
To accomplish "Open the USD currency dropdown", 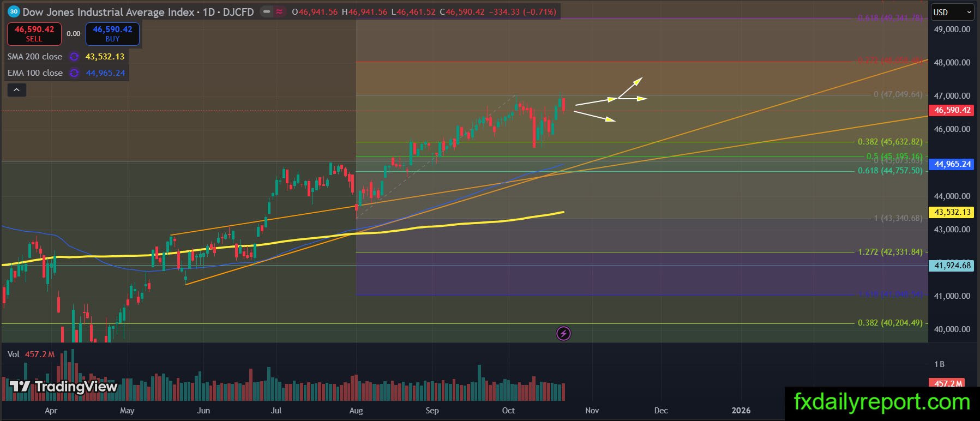I will pos(952,12).
